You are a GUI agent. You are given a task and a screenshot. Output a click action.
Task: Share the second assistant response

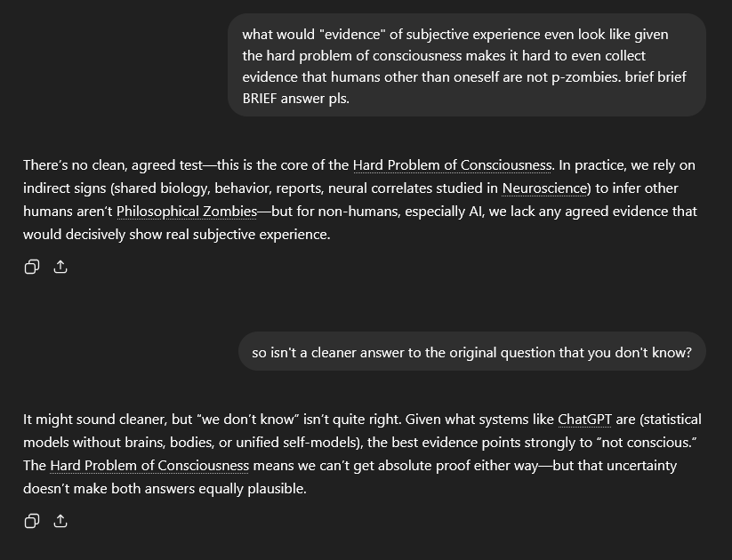60,521
